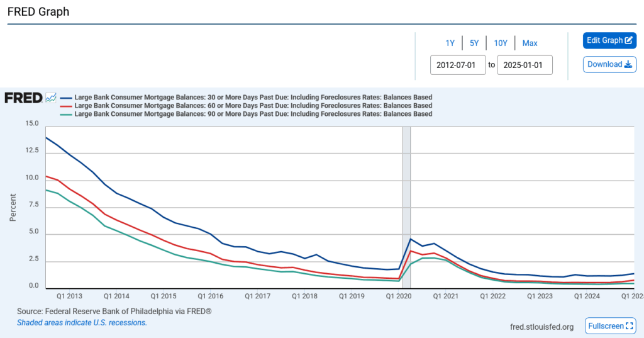This screenshot has width=644, height=338.
Task: Focus the end date field 2025-01-01
Action: pyautogui.click(x=525, y=65)
